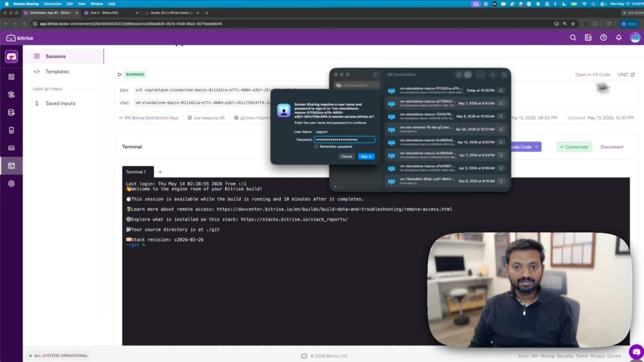Open the image-like icon sixth in the sidebar

pos(11,148)
